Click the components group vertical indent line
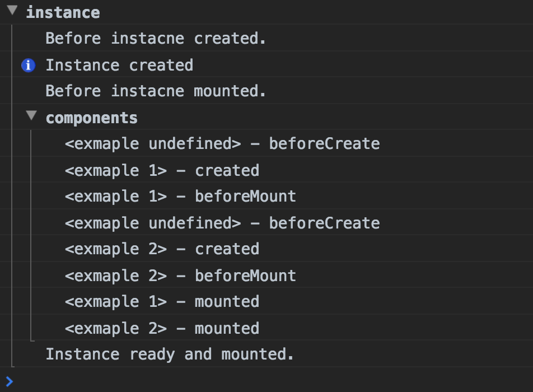The image size is (533, 392). click(31, 235)
